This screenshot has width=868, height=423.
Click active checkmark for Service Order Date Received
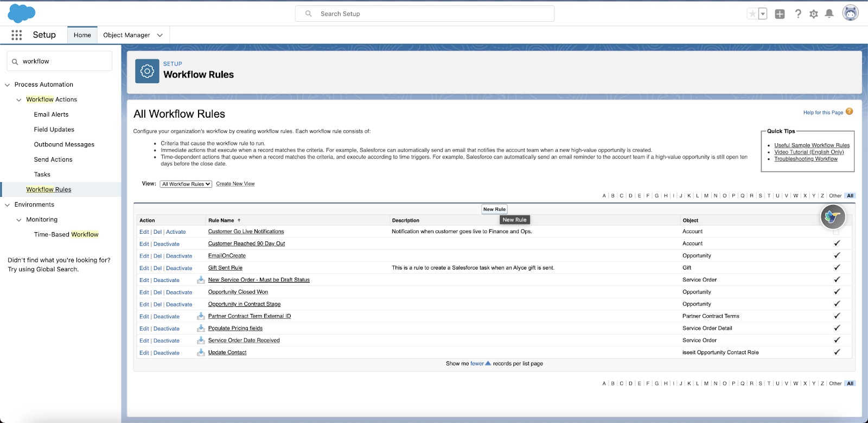coord(837,340)
